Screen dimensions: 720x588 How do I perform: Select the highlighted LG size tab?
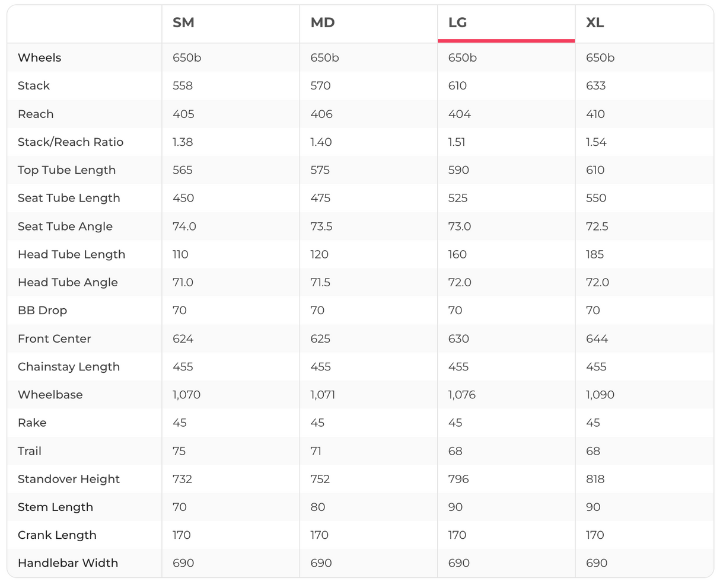(x=457, y=23)
